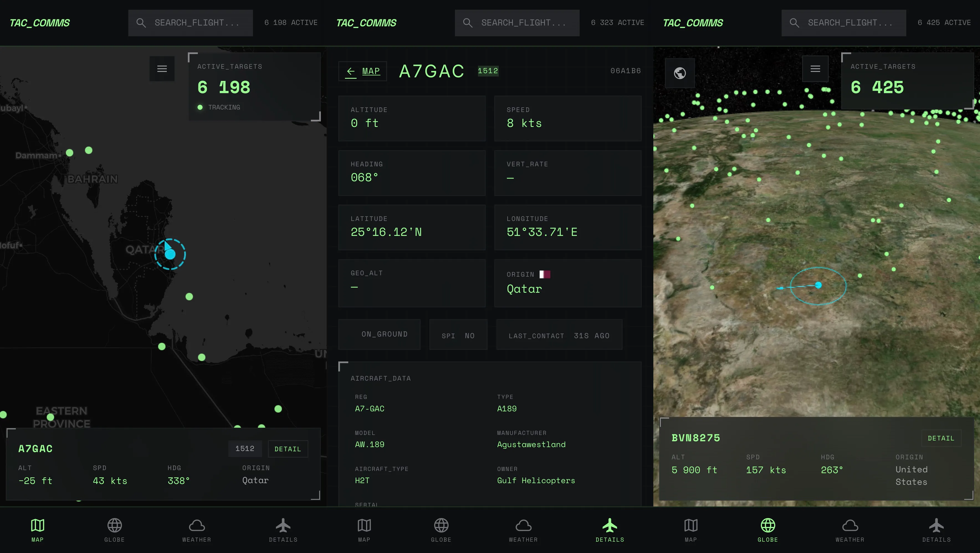
Task: Click the selected cyan aircraft marker over Qatar
Action: click(x=170, y=254)
